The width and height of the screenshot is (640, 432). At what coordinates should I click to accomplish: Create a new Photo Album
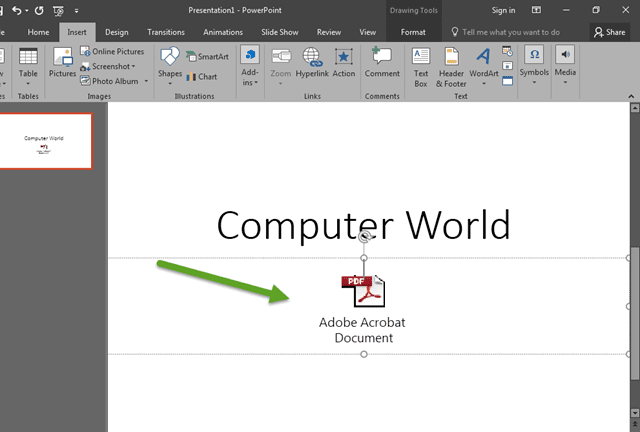tap(109, 81)
